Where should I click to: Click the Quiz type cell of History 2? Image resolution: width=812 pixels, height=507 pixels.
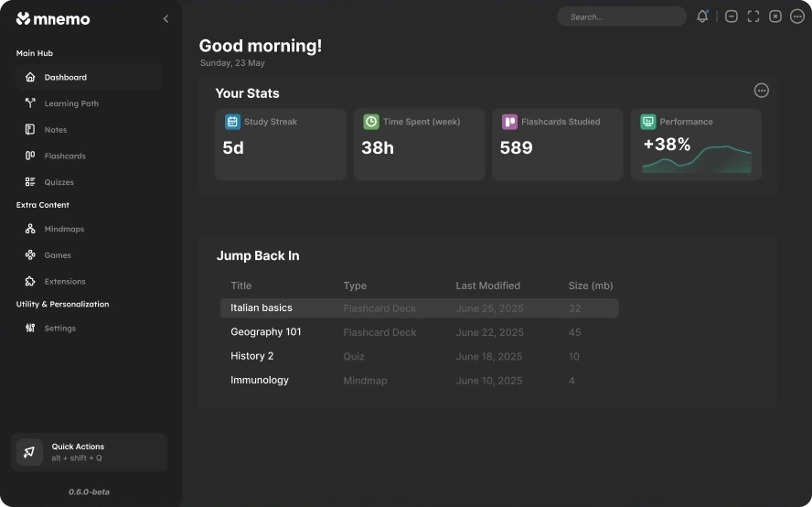click(354, 357)
